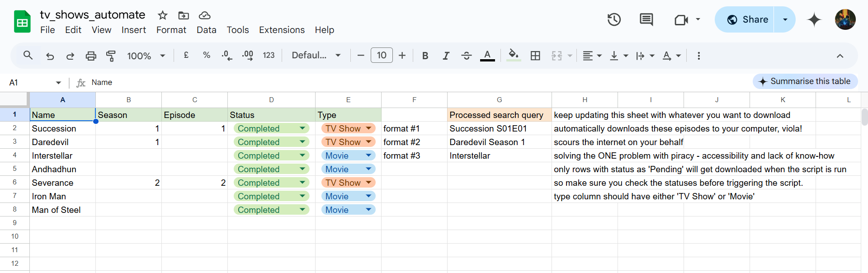Format as currency with pound icon

(x=186, y=55)
